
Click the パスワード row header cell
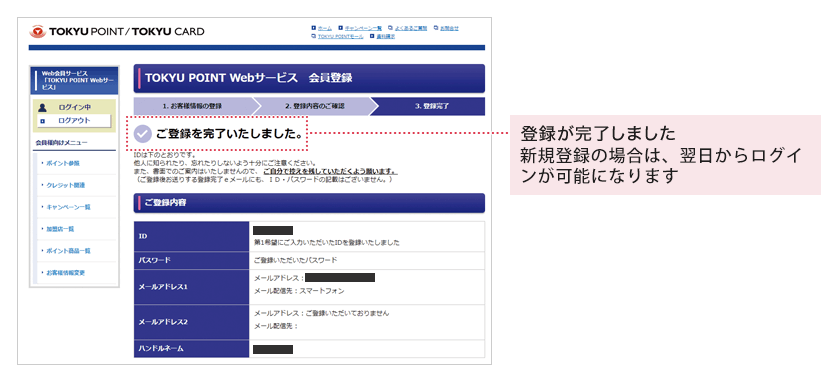192,260
